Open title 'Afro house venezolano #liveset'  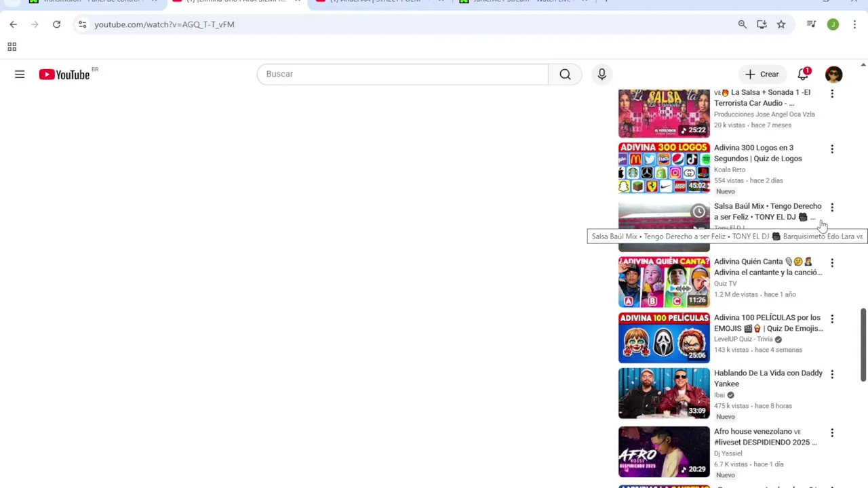pos(766,436)
